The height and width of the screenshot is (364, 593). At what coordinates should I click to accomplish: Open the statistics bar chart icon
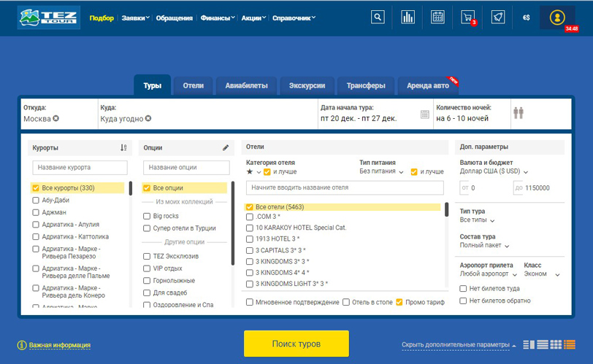pyautogui.click(x=408, y=17)
